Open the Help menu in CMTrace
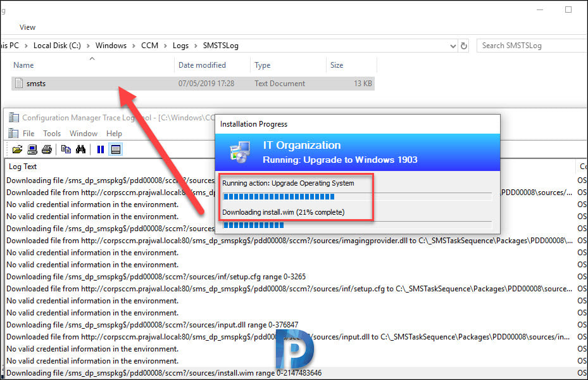Screen dimensions: 588x380 coord(114,133)
